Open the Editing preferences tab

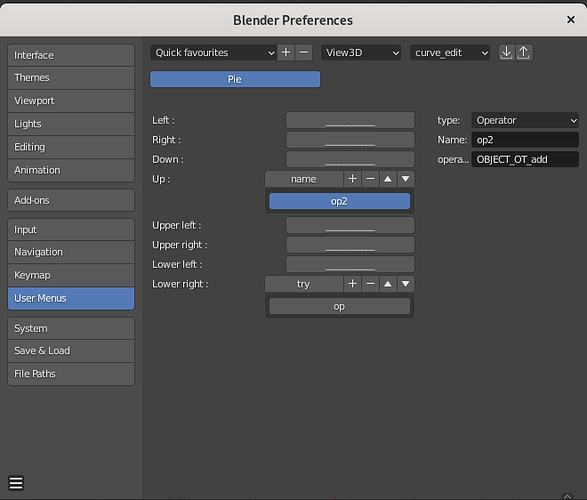pyautogui.click(x=71, y=147)
